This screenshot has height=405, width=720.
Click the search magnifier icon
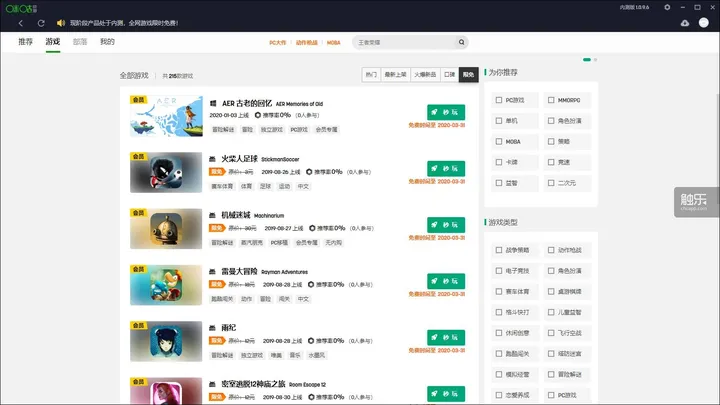(x=461, y=42)
